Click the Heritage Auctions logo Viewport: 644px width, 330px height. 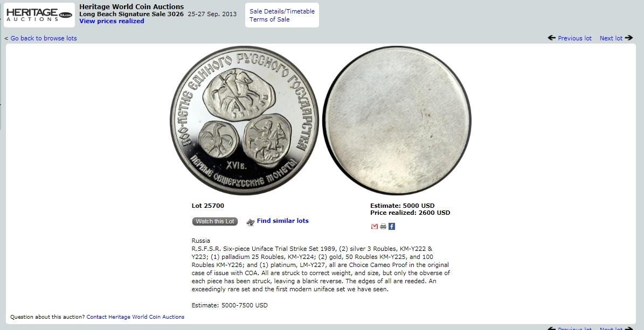(39, 15)
